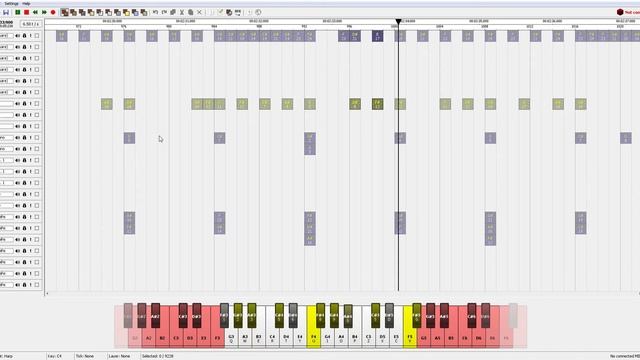Click the timeline's left scroll arrow
This screenshot has height=360, width=640.
(47, 293)
